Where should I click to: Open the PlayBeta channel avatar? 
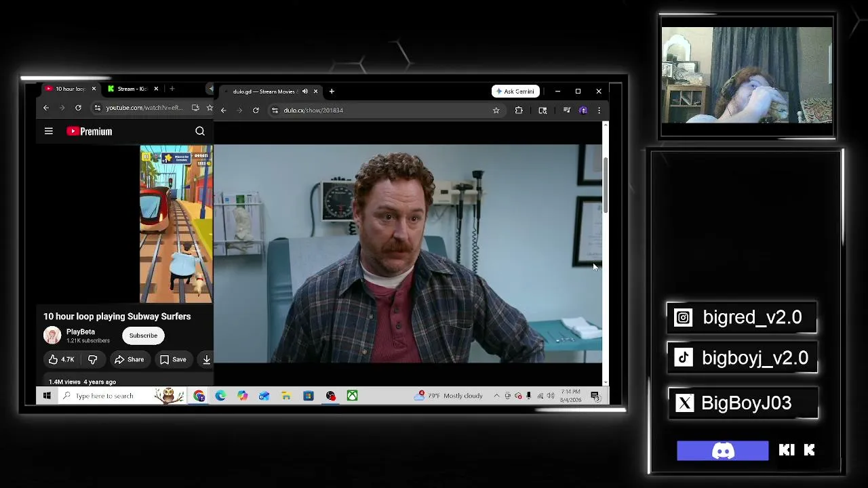pyautogui.click(x=52, y=335)
